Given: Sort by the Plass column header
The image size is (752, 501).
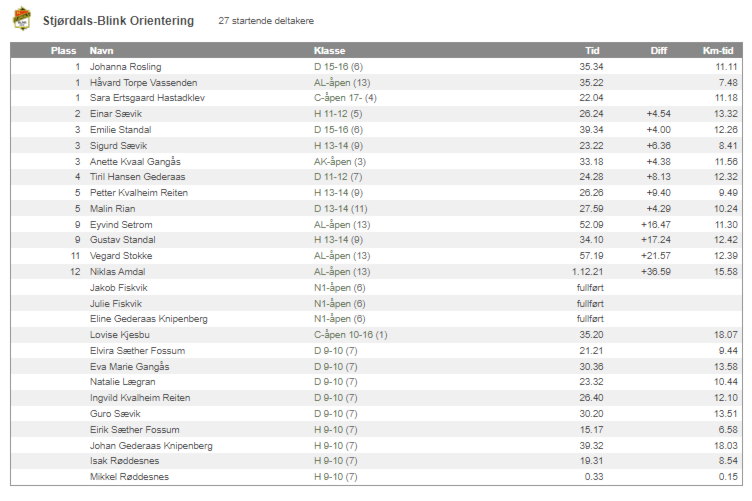Looking at the screenshot, I should [64, 50].
